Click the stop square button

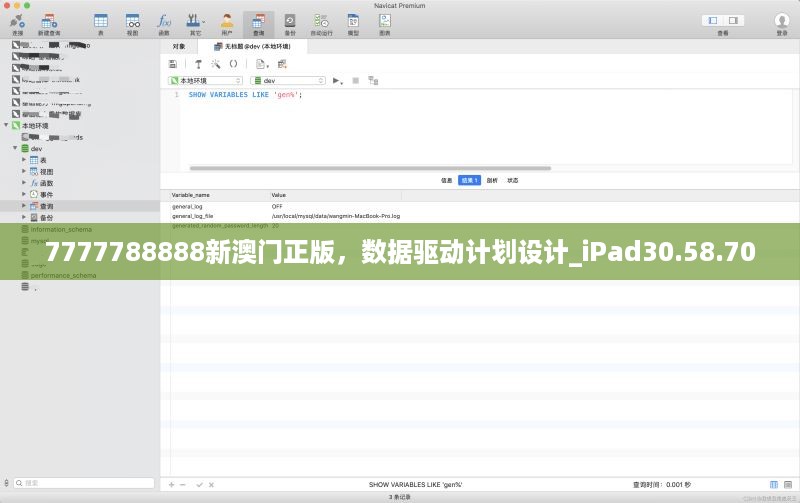click(x=356, y=81)
